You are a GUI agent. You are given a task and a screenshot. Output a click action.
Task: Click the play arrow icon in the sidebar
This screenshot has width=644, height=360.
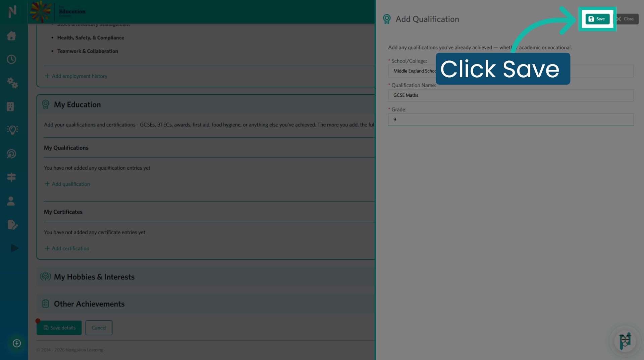click(14, 248)
